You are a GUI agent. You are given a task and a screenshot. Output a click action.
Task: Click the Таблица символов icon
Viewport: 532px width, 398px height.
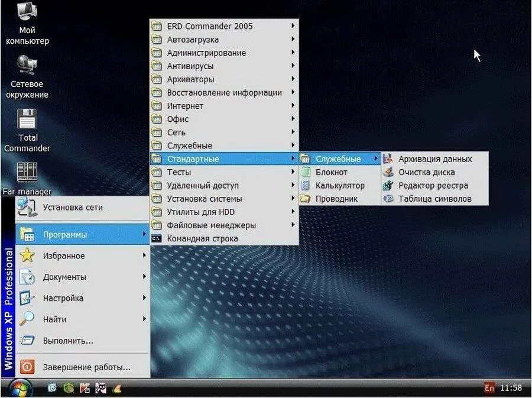[x=388, y=199]
